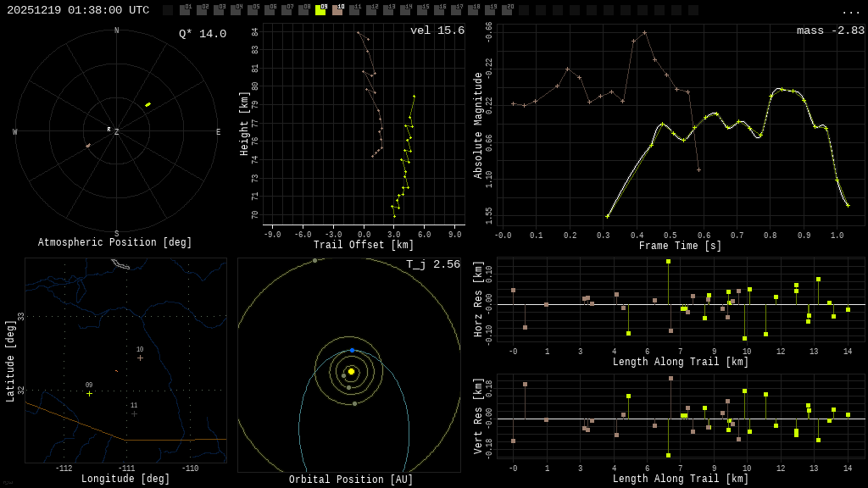Toggle the tan station 10 box

click(x=337, y=10)
